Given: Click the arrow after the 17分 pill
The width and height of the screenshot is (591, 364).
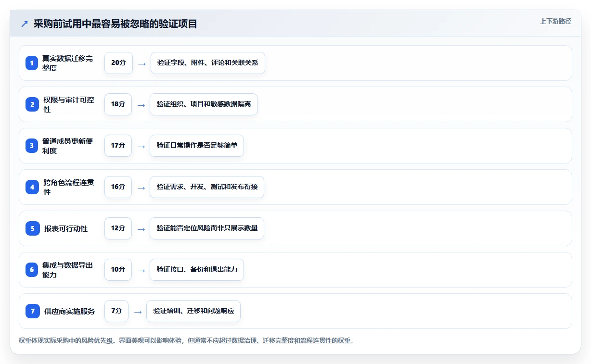Looking at the screenshot, I should point(141,146).
